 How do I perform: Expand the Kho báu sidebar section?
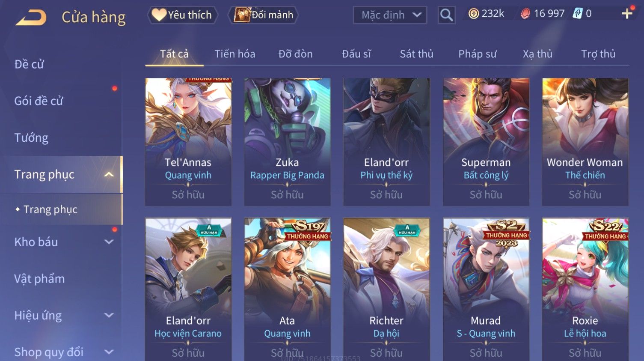point(109,242)
